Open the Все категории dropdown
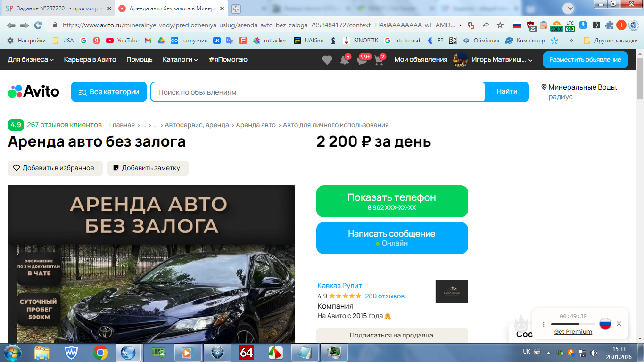Image resolution: width=644 pixels, height=362 pixels. point(109,92)
